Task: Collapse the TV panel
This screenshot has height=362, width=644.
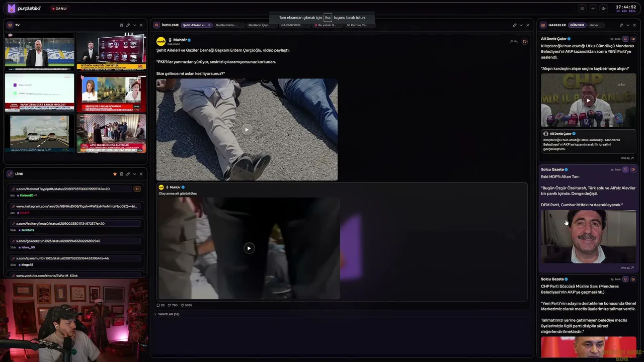Action: (x=134, y=25)
